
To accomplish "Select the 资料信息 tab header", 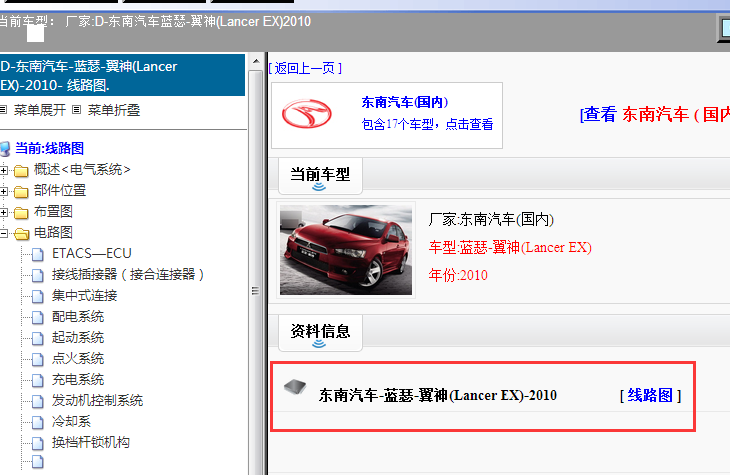I will [320, 332].
